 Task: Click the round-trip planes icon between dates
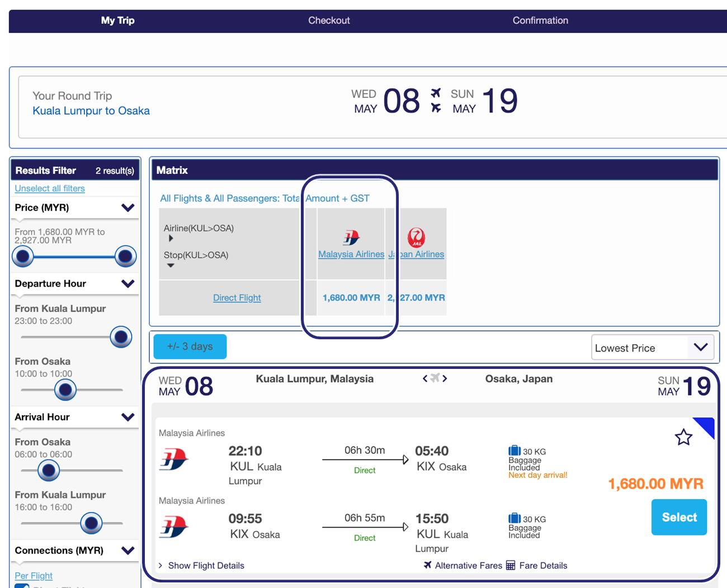point(436,101)
